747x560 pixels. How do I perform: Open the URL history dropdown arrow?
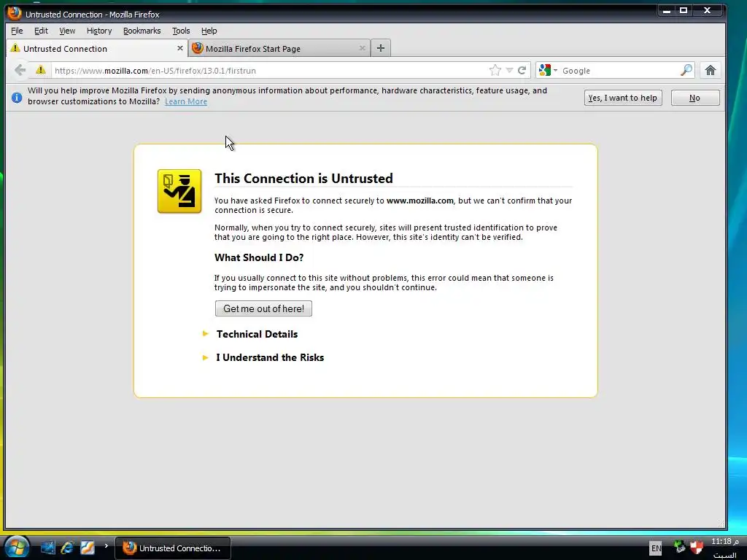[x=509, y=71]
